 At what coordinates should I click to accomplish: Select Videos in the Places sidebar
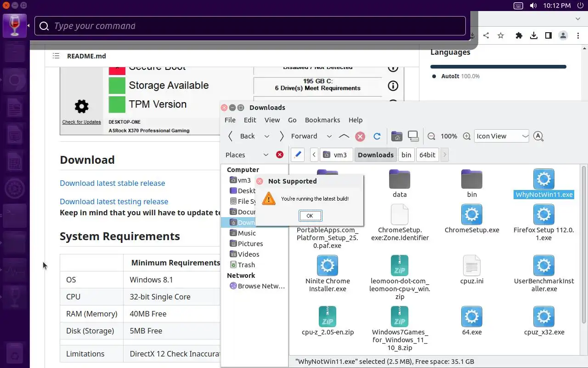click(244, 254)
